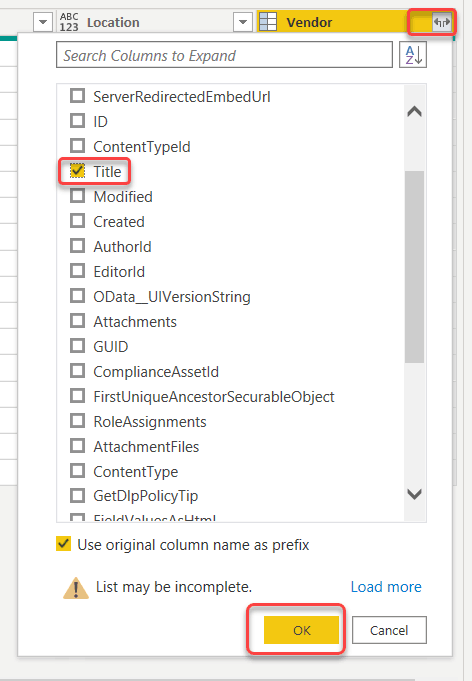Image resolution: width=472 pixels, height=681 pixels.
Task: Click the Search Columns to Expand field
Action: click(224, 55)
